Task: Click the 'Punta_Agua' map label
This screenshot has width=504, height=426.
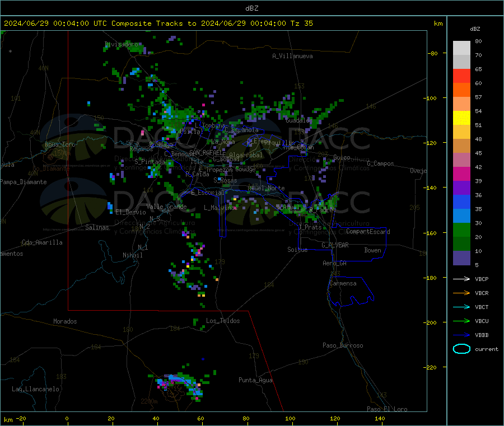Action: click(x=255, y=381)
